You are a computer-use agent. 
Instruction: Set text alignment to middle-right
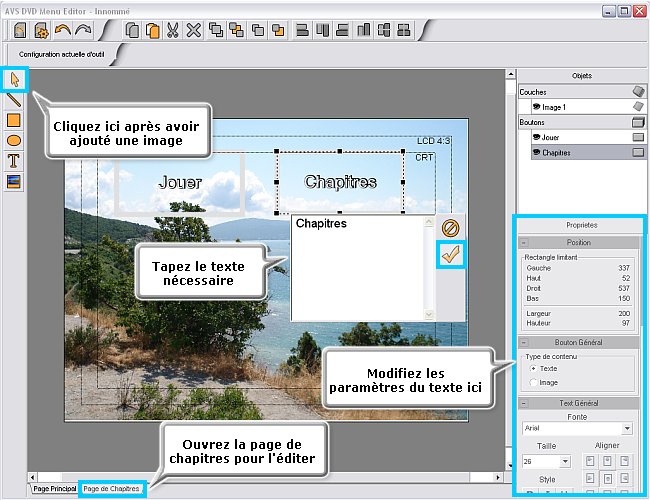(624, 478)
